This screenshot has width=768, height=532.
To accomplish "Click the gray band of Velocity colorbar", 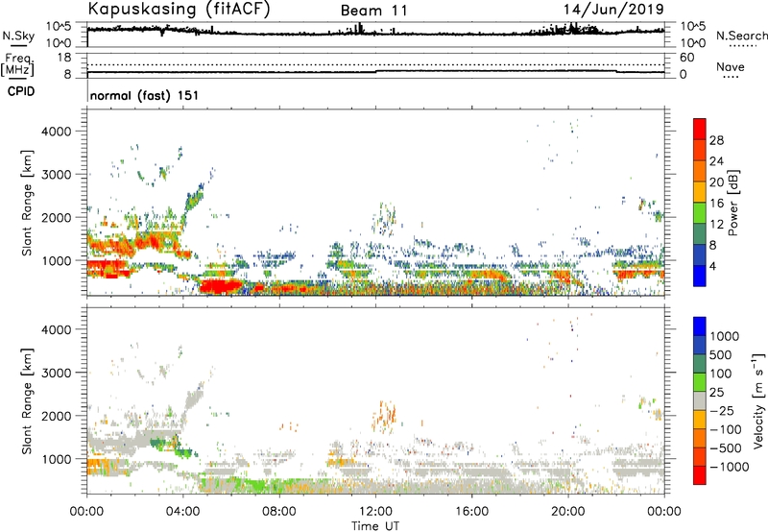I will click(700, 401).
